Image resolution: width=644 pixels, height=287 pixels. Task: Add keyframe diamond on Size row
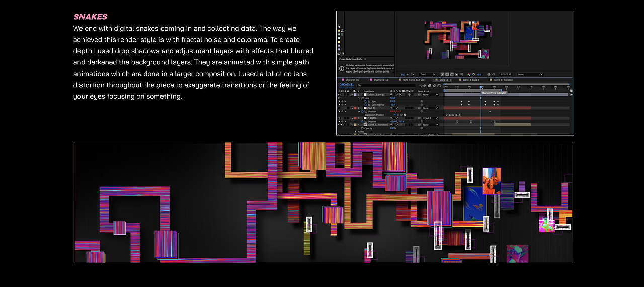342,101
